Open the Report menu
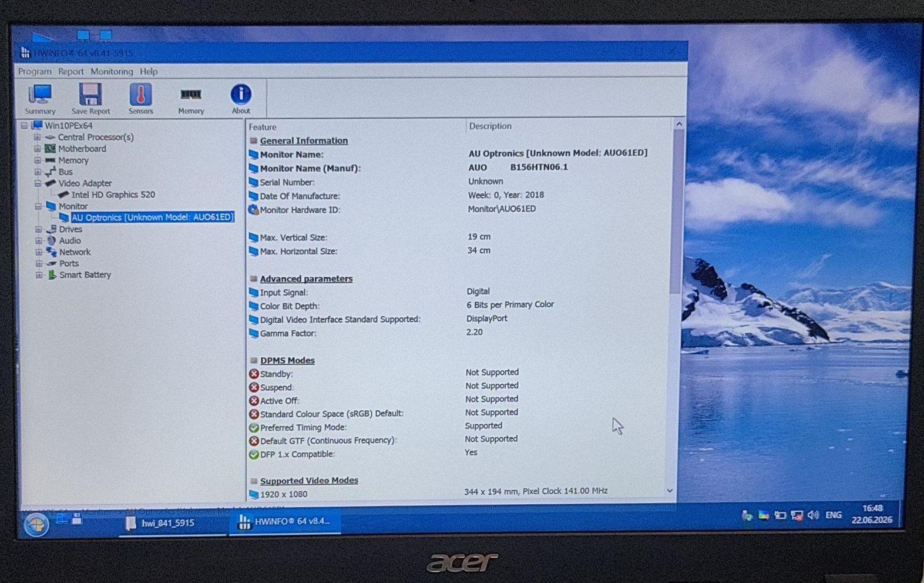 tap(70, 71)
